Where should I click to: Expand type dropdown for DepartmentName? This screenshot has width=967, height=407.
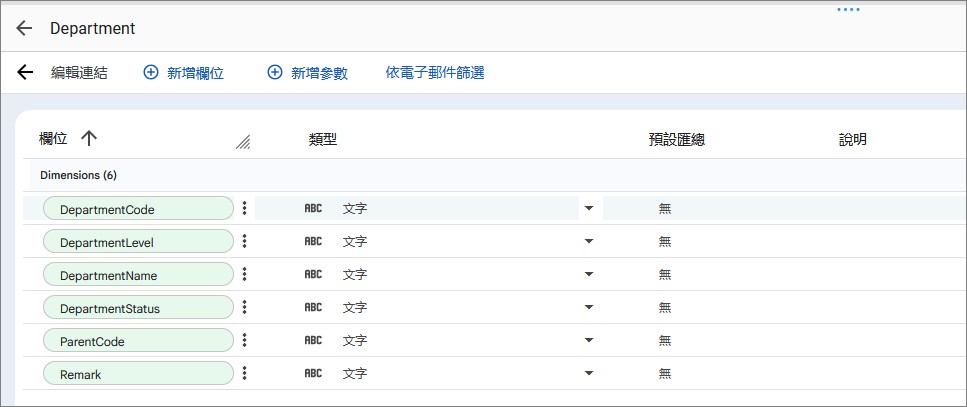[x=588, y=274]
